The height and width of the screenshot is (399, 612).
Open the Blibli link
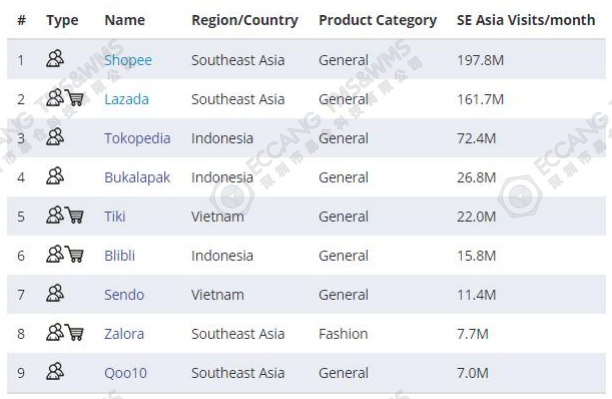tap(119, 255)
